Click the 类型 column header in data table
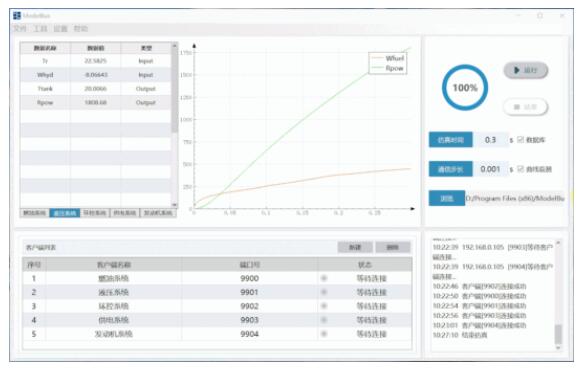This screenshot has height=368, width=582. click(146, 48)
